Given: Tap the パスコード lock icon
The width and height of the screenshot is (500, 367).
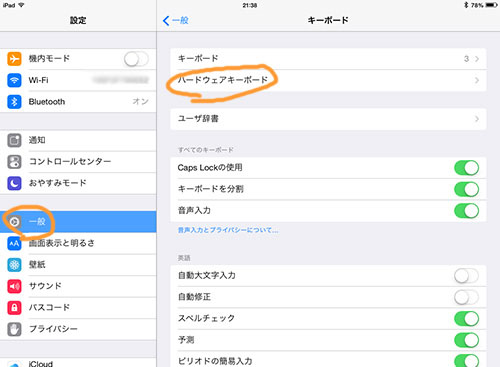Looking at the screenshot, I should (14, 307).
